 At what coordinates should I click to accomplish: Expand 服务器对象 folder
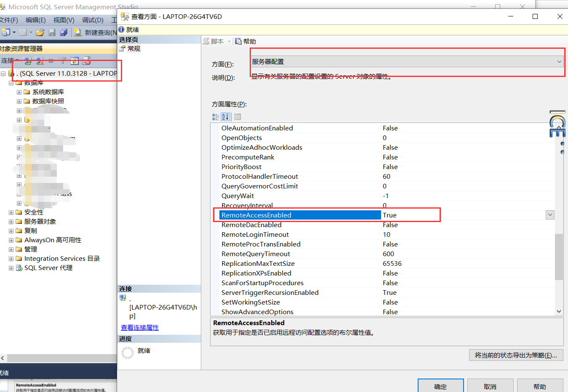point(11,222)
